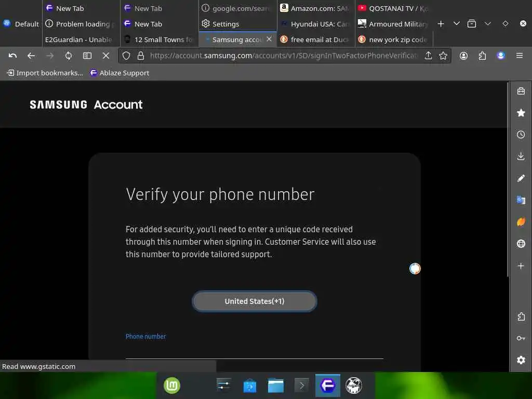
Task: Click the address bar URL field
Action: [x=284, y=56]
